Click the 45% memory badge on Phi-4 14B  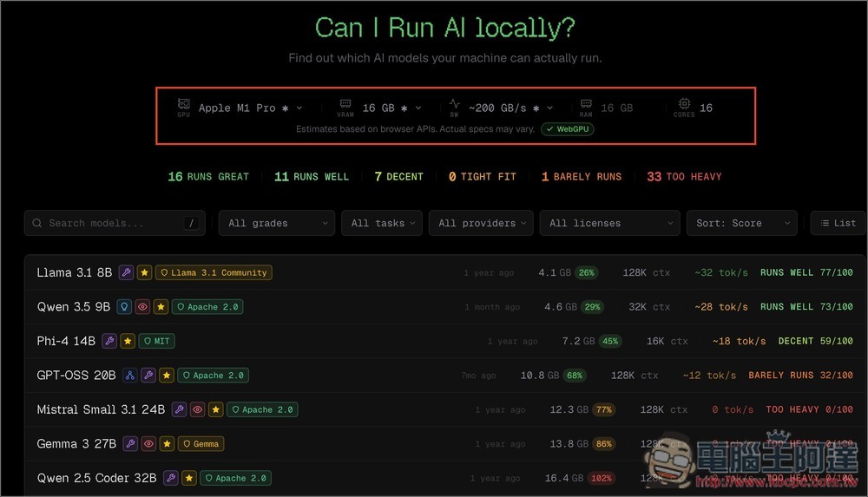click(x=610, y=341)
